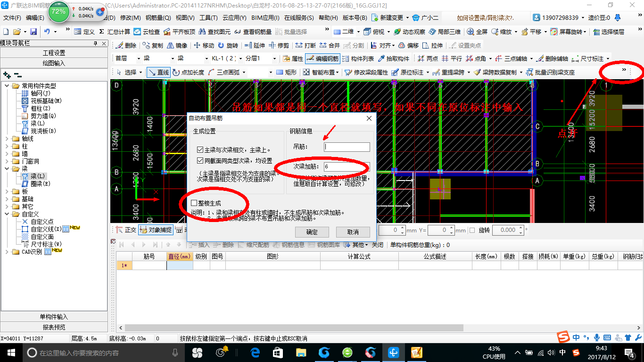Screen dimensions: 644x362
Task: Select the 移动 move tool
Action: click(x=204, y=46)
